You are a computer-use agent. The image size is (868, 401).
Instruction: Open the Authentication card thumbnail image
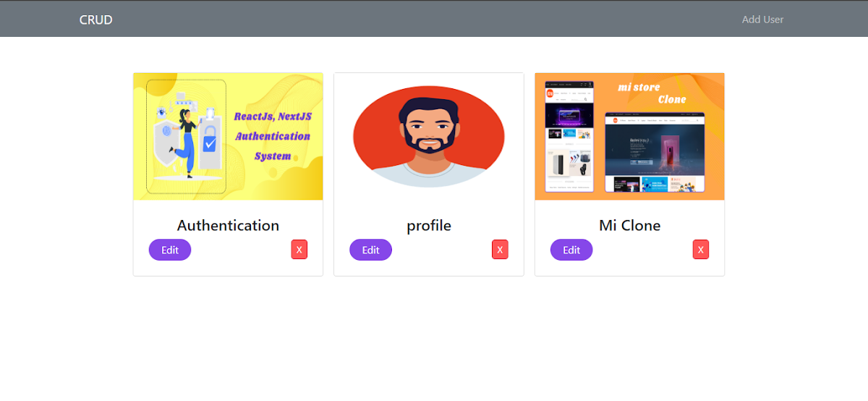[x=228, y=137]
